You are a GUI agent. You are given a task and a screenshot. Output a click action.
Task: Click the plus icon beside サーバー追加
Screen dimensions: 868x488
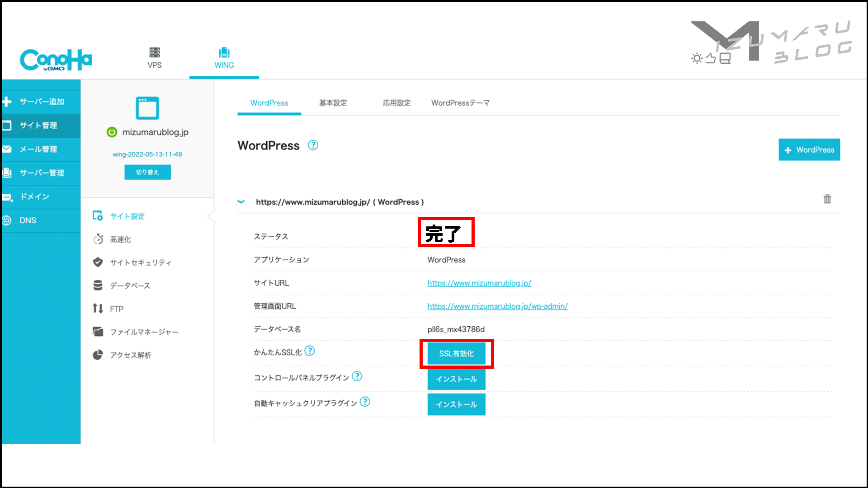[6, 102]
